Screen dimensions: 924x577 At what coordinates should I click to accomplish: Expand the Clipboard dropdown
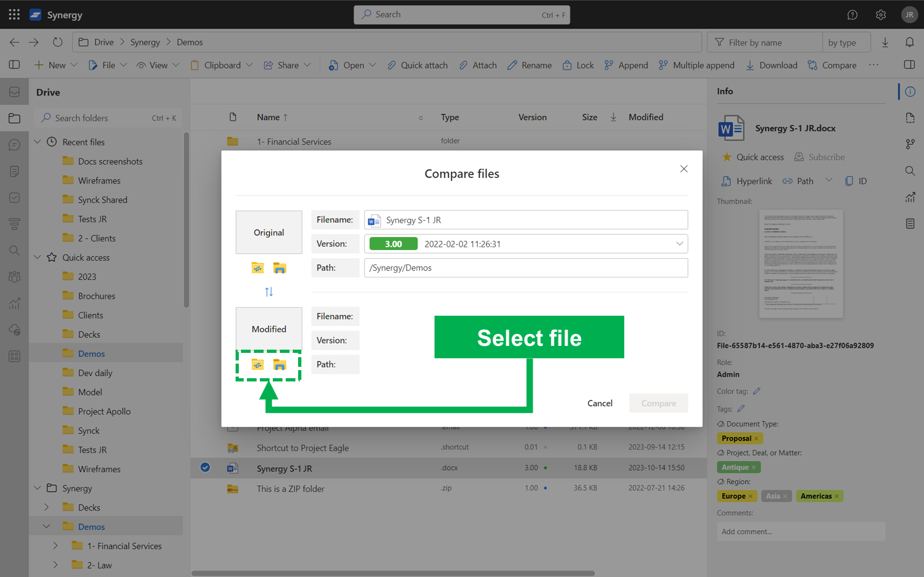pos(249,65)
